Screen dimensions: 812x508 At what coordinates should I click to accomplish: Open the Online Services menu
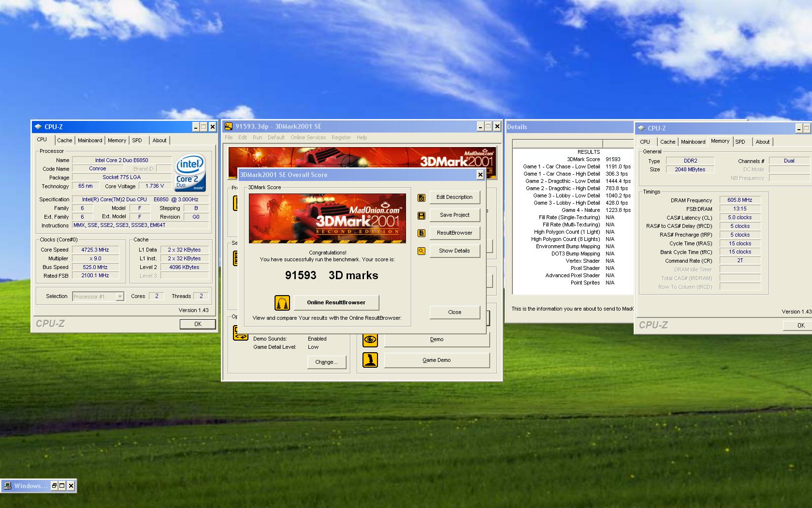(308, 137)
